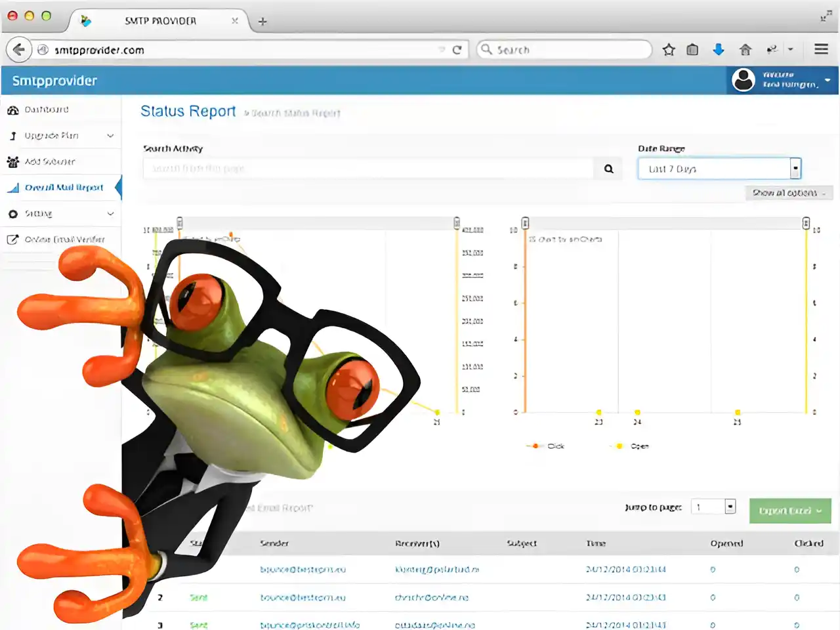840x630 pixels.
Task: Select Overall Mail Report in sidebar
Action: (64, 188)
